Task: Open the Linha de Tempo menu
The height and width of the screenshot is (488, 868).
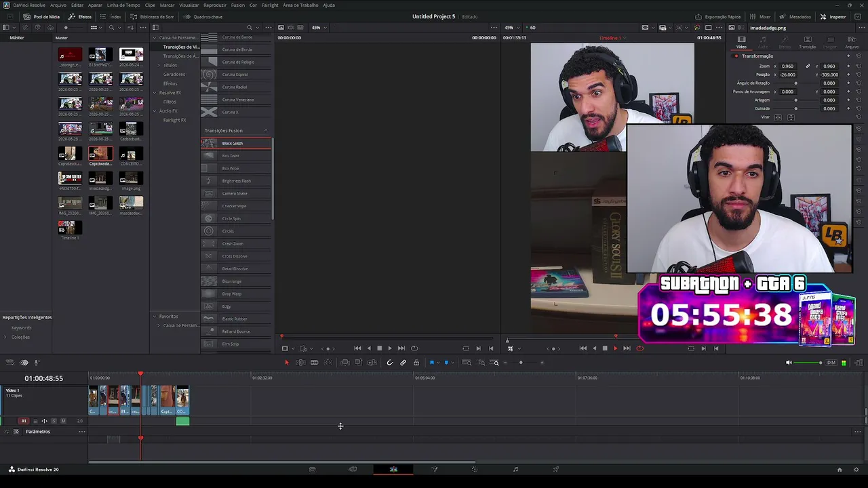Action: point(123,5)
